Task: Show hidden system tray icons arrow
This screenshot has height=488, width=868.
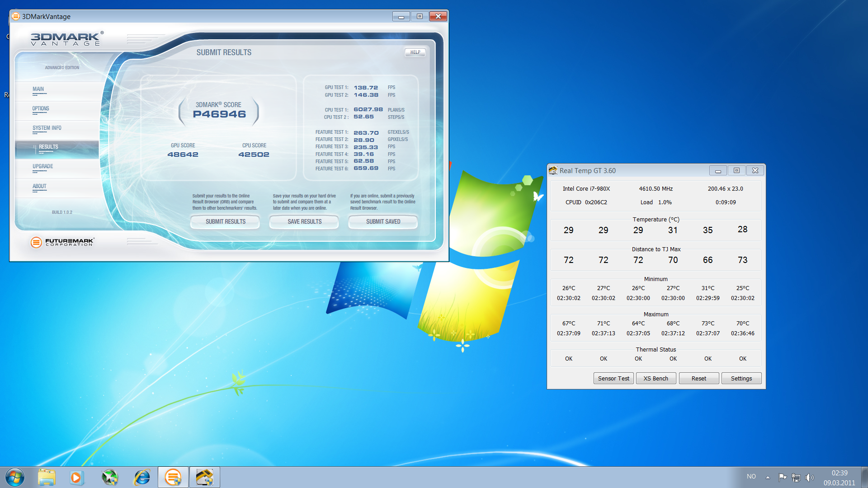Action: point(768,477)
